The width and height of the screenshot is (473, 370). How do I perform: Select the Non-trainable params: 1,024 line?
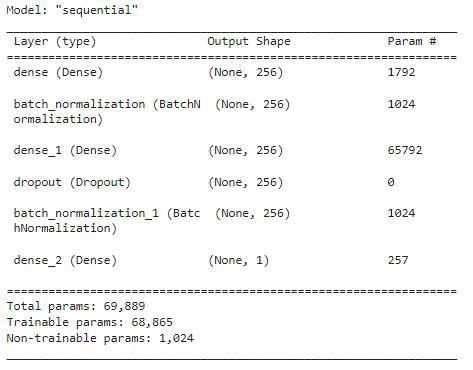coord(100,338)
